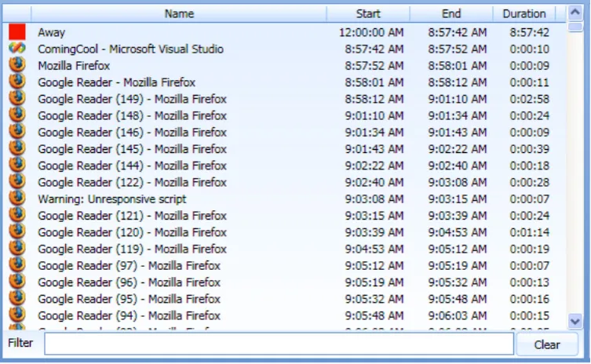Click Firefox icon of Google Reader (120) row
Screen dimensions: 591x364
pos(17,231)
